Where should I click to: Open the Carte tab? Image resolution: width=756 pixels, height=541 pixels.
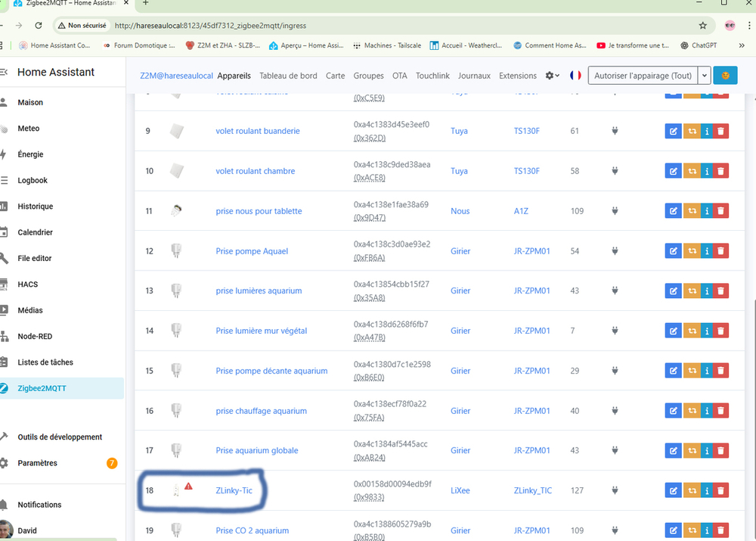tap(335, 76)
